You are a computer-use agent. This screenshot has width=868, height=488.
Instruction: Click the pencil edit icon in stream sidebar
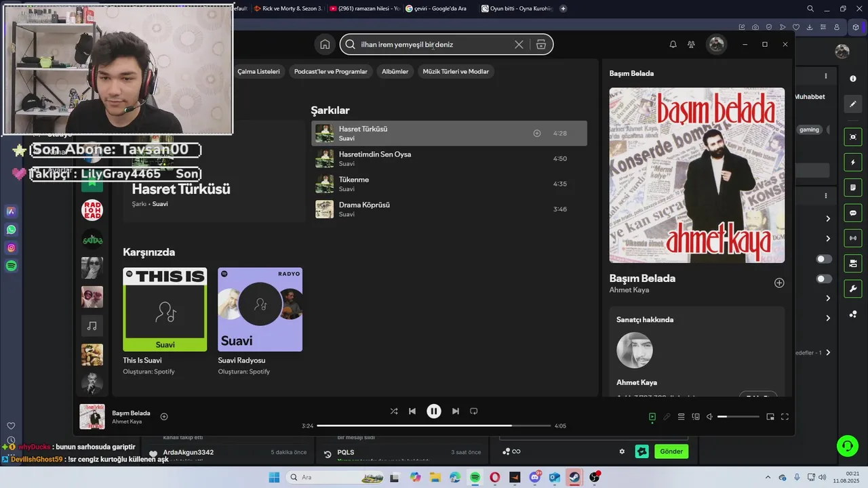tap(853, 104)
